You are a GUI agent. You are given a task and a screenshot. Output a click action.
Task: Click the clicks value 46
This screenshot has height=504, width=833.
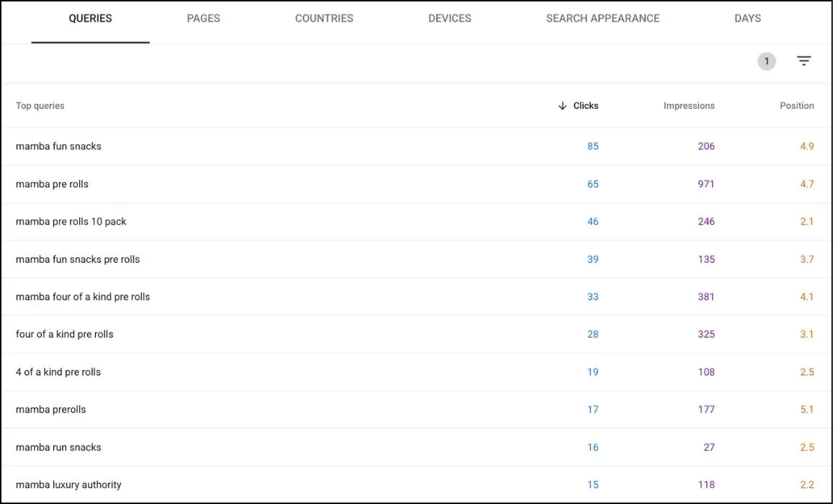click(593, 222)
